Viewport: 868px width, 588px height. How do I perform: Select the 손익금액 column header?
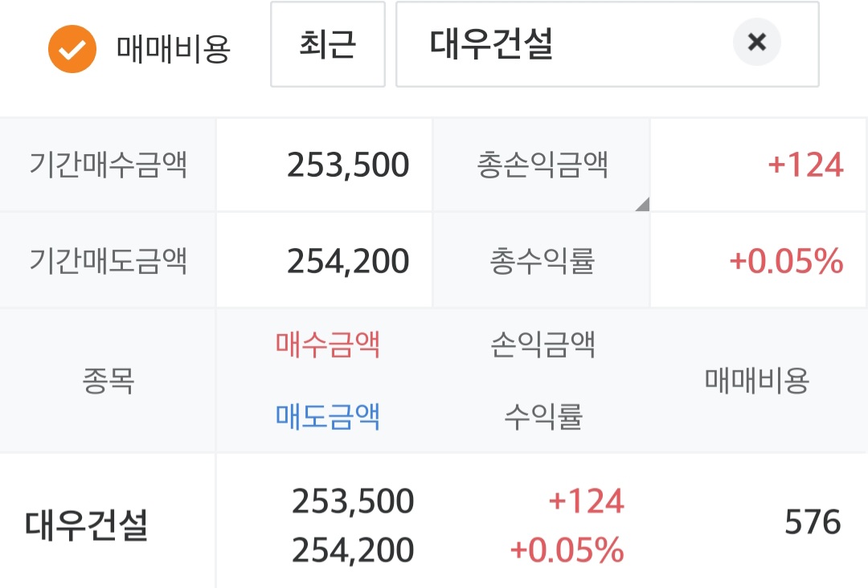click(542, 345)
